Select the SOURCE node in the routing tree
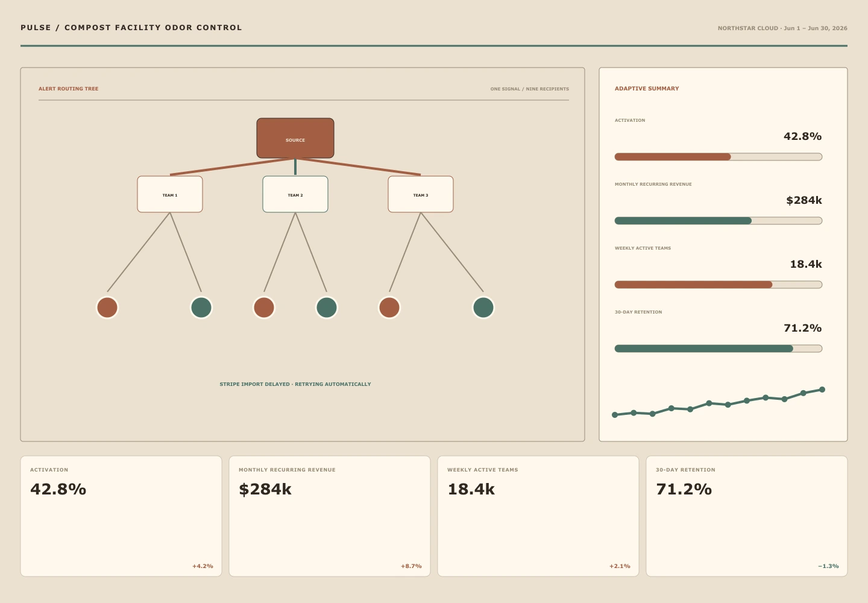 pos(295,138)
